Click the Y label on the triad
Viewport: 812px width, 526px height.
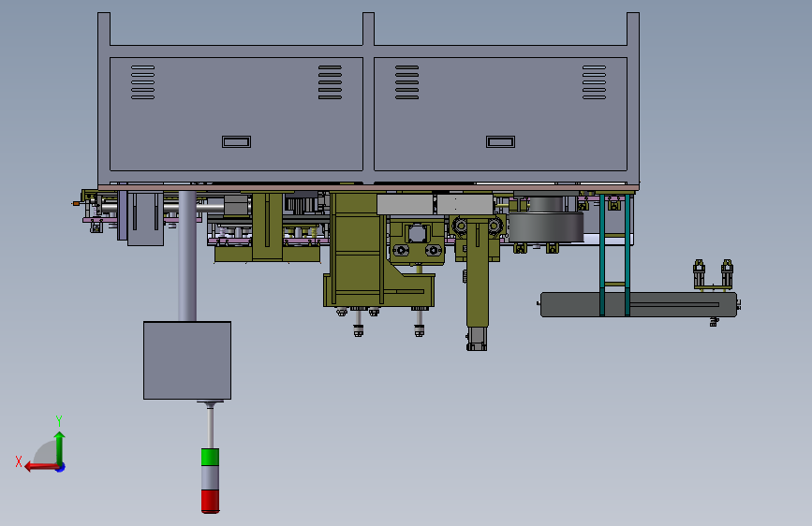[59, 420]
